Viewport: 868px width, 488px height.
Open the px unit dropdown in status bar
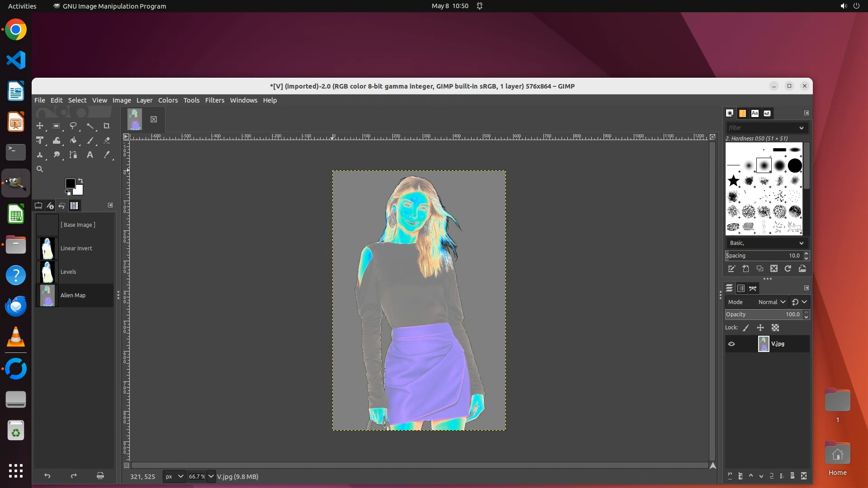[174, 477]
